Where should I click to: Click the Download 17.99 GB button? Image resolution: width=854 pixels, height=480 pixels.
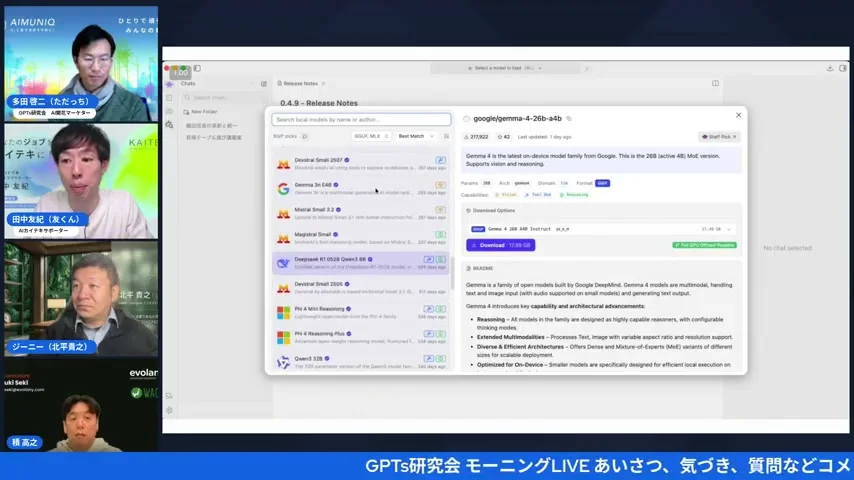coord(501,245)
